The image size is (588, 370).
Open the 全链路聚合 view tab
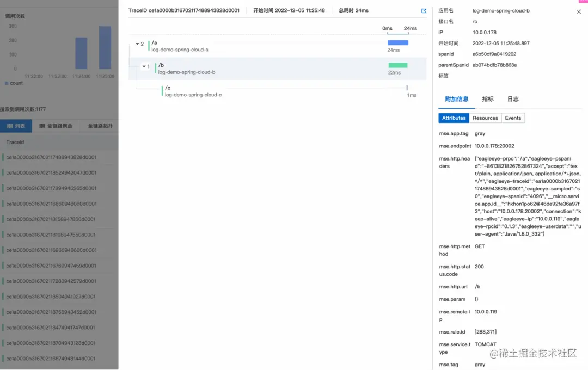(56, 126)
